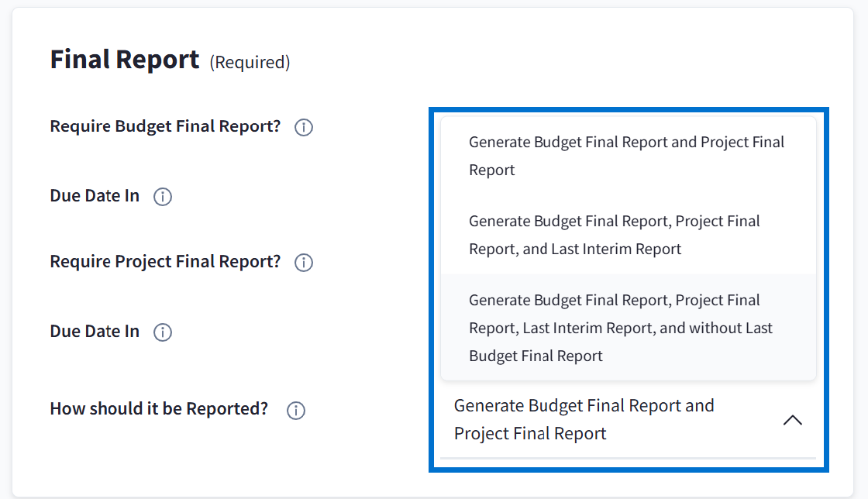Click the '(Required)' text beside the heading

pyautogui.click(x=250, y=63)
